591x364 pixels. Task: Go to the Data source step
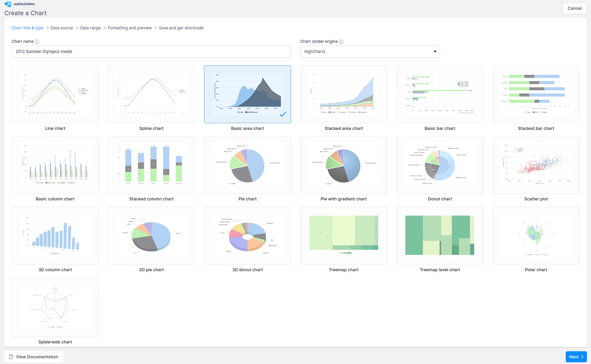click(61, 28)
